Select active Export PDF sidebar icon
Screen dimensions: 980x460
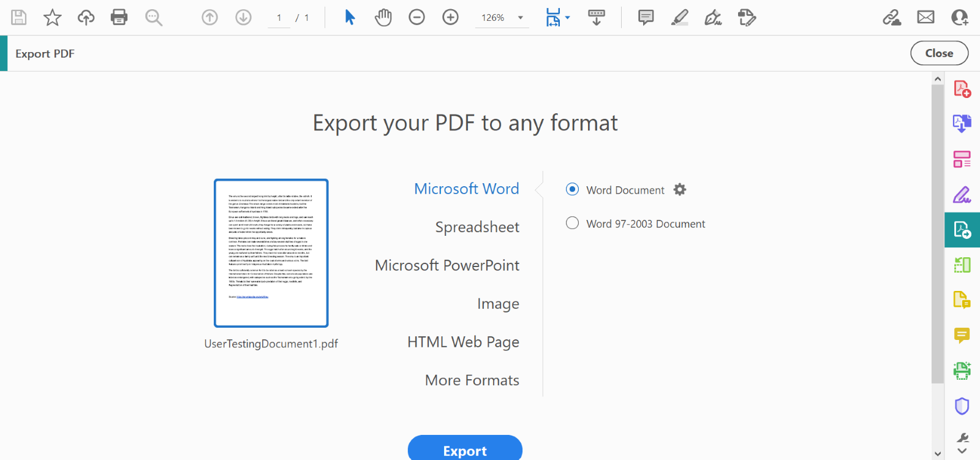tap(962, 230)
